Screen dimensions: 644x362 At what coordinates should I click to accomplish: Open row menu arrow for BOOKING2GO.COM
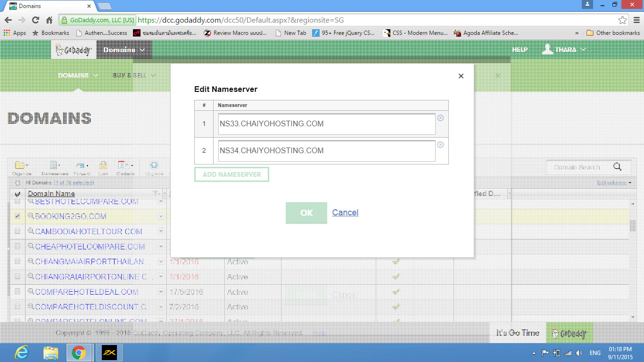coord(161,216)
